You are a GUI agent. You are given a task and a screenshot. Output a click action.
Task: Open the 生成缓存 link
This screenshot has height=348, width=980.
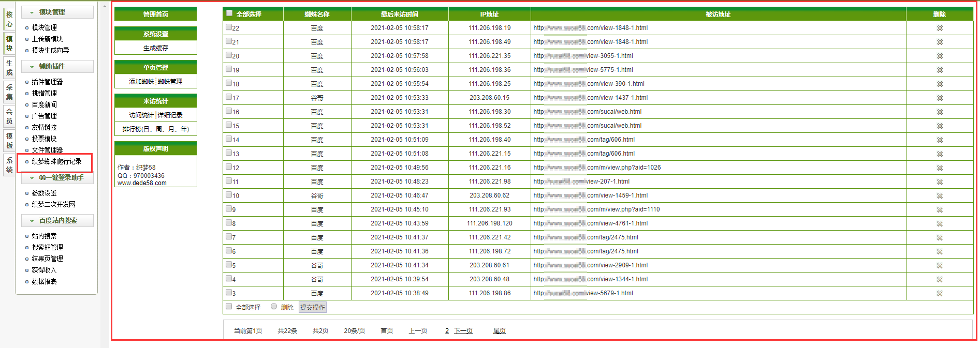pos(156,48)
